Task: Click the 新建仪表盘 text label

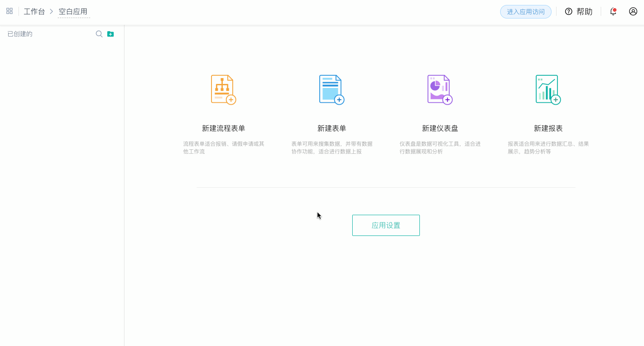Action: 439,128
